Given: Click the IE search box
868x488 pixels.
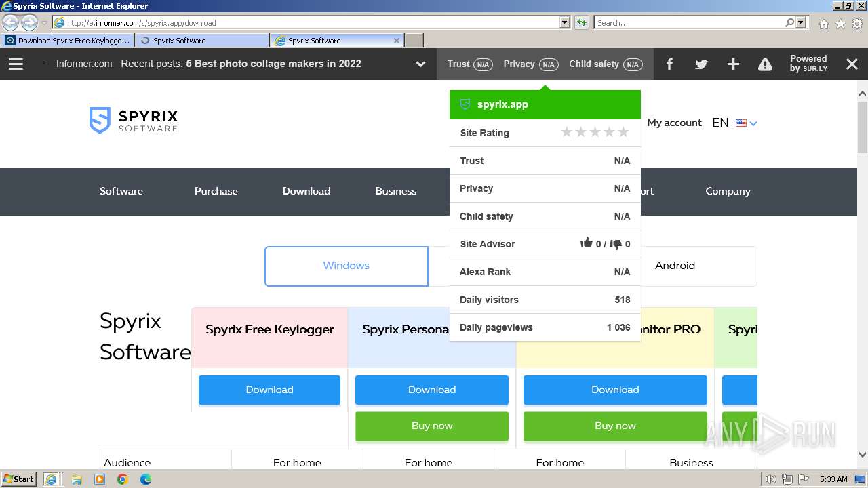Looking at the screenshot, I should [x=688, y=22].
